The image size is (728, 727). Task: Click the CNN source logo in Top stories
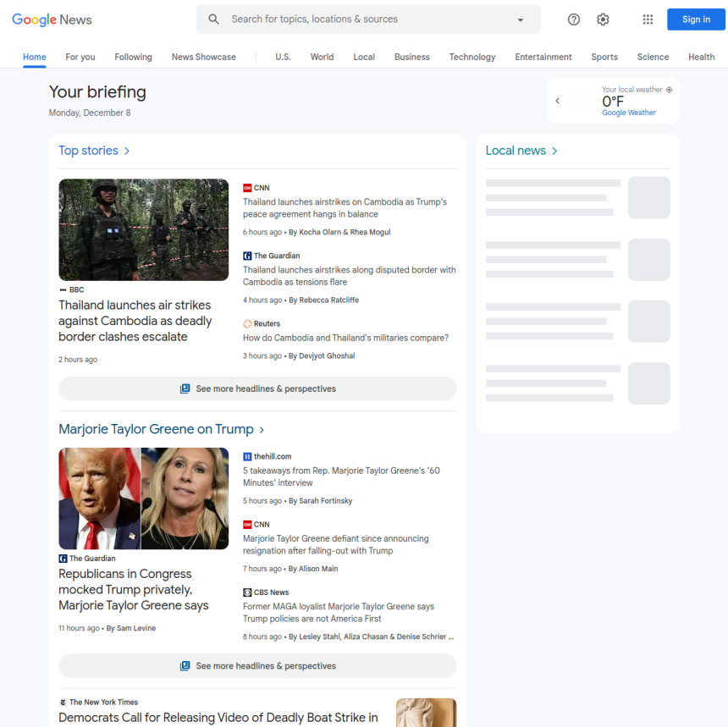pyautogui.click(x=247, y=188)
